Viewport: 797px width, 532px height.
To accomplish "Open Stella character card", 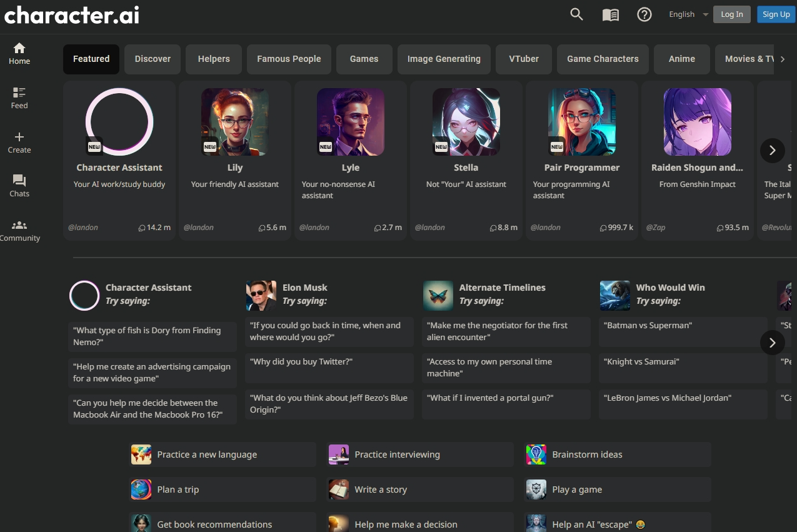I will pos(466,160).
